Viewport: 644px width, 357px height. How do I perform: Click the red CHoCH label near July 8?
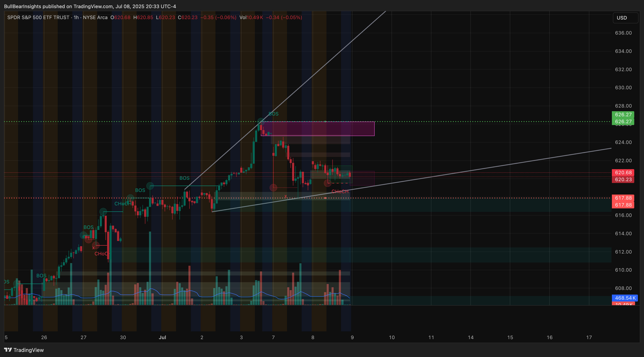click(x=340, y=192)
